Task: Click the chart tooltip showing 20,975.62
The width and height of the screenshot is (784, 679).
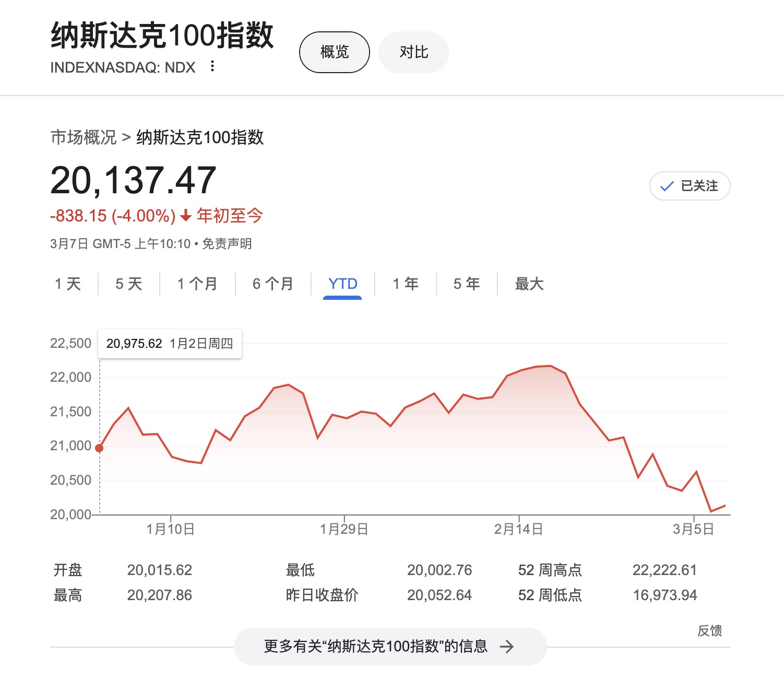Action: (x=170, y=344)
